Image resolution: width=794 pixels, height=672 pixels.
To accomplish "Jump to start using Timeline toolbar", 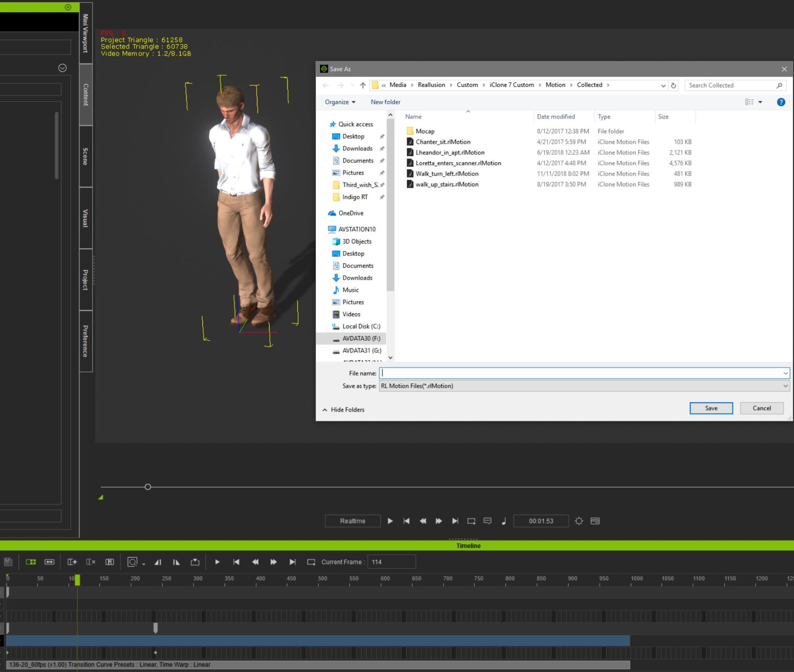I will point(236,562).
